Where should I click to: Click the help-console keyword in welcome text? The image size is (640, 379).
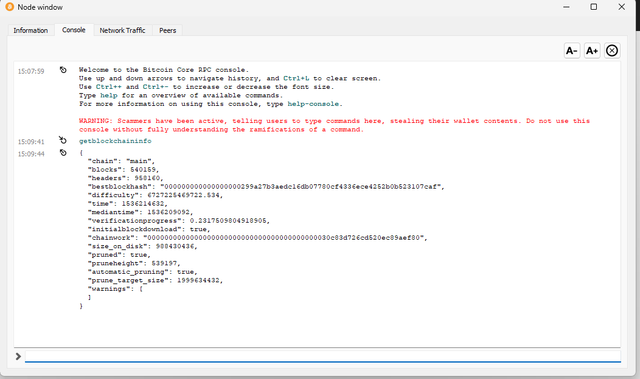[x=313, y=104]
